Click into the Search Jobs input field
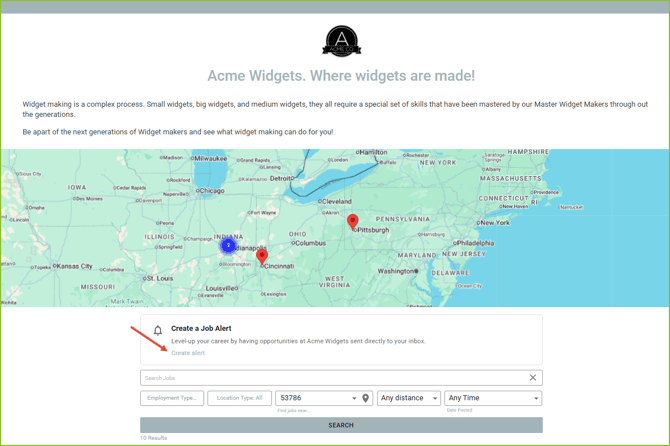The width and height of the screenshot is (670, 446). point(330,378)
